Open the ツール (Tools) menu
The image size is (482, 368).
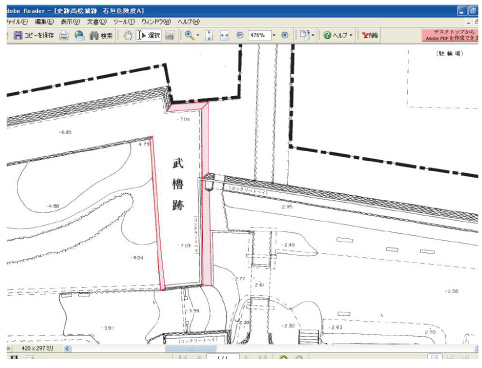[x=124, y=22]
